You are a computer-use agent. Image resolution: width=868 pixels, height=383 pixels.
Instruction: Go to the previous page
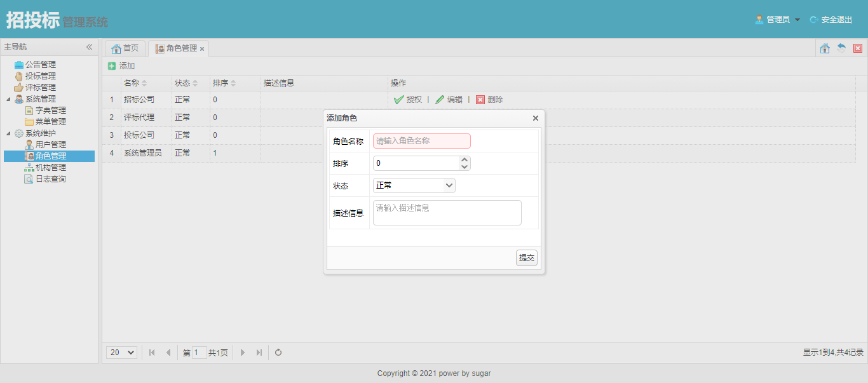[x=168, y=353]
